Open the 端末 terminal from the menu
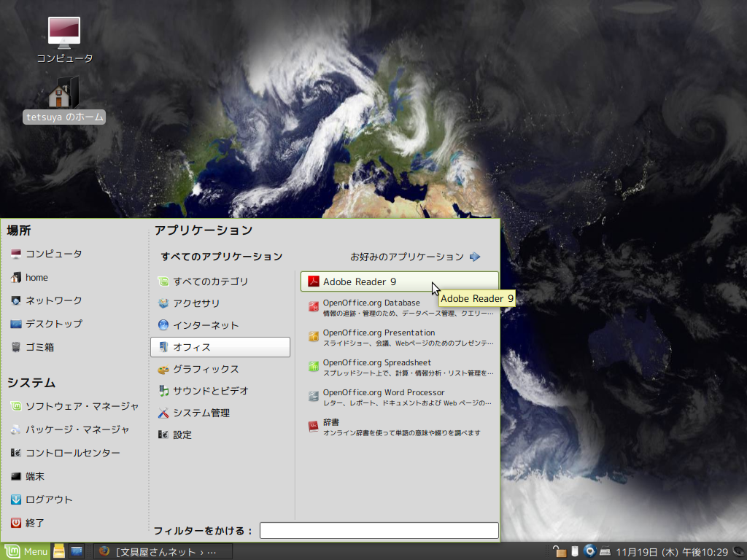 point(35,476)
